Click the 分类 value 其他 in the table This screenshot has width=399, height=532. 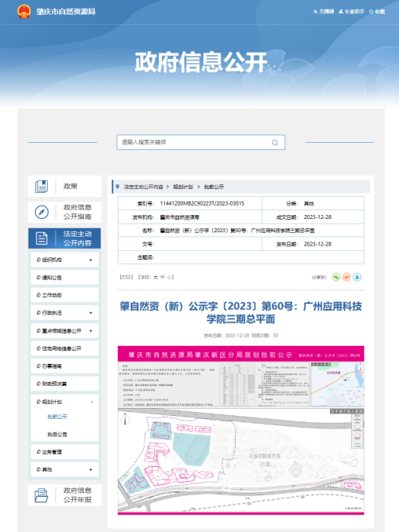tap(309, 203)
